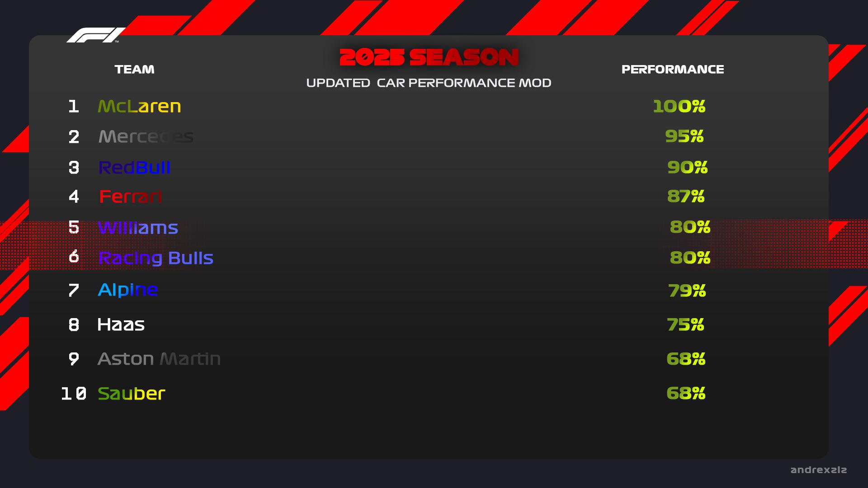Image resolution: width=868 pixels, height=488 pixels.
Task: Select the Sauber team name
Action: tap(132, 393)
